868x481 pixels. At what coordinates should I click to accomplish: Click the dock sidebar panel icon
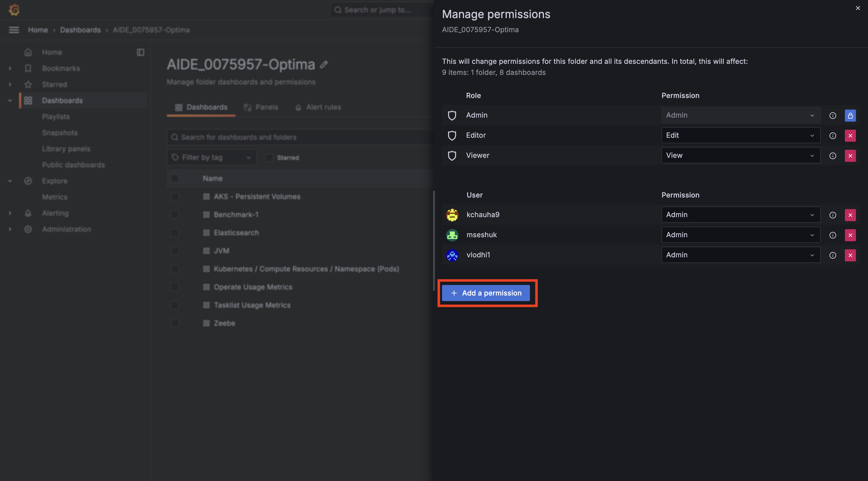pos(140,52)
